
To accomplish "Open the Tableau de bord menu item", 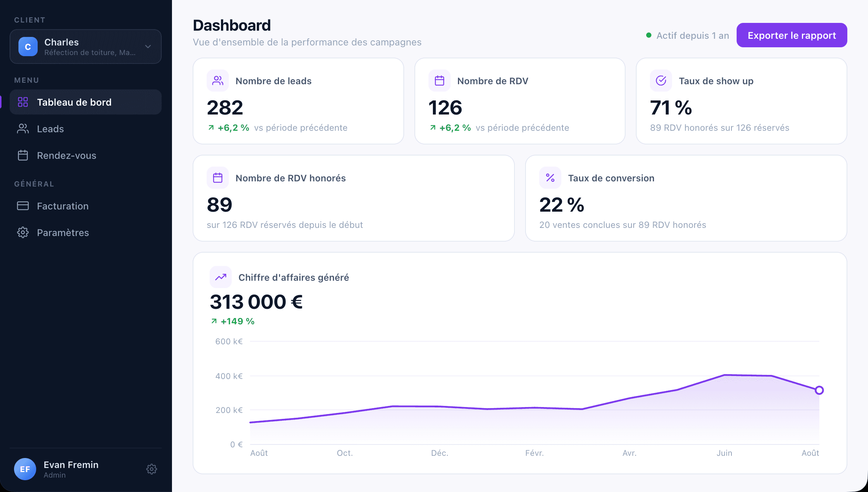I will click(86, 102).
